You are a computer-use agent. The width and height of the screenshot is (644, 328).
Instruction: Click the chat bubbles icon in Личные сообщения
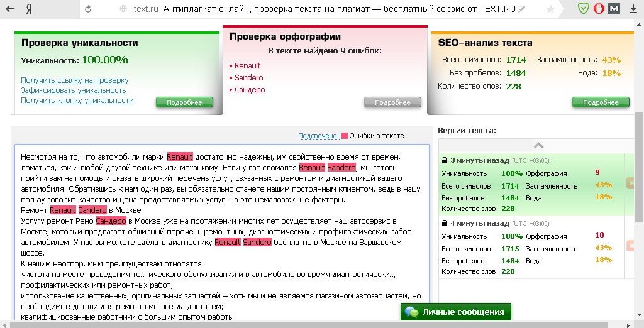coord(411,312)
